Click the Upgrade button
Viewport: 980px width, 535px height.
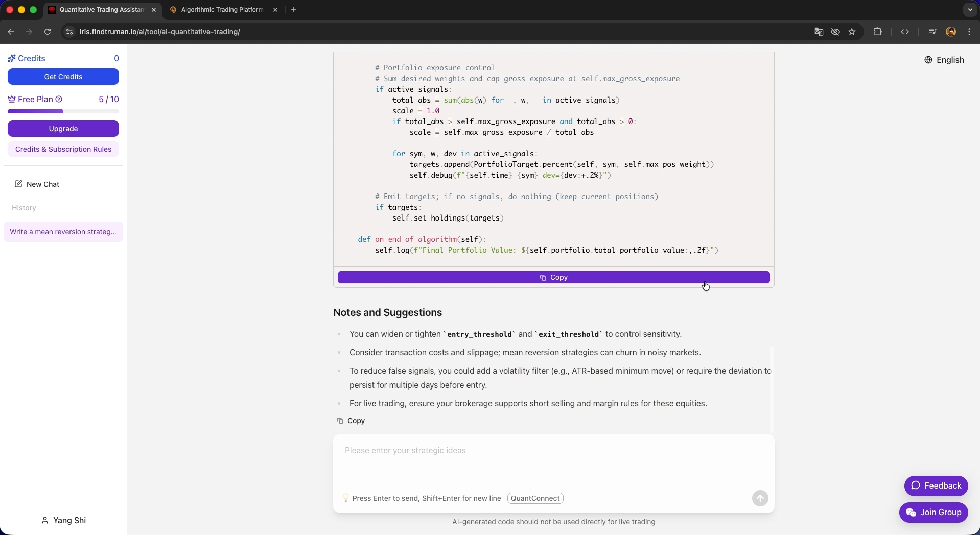63,129
